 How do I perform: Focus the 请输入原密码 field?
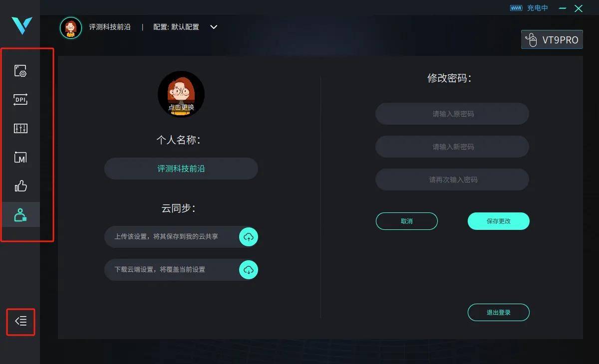(452, 114)
